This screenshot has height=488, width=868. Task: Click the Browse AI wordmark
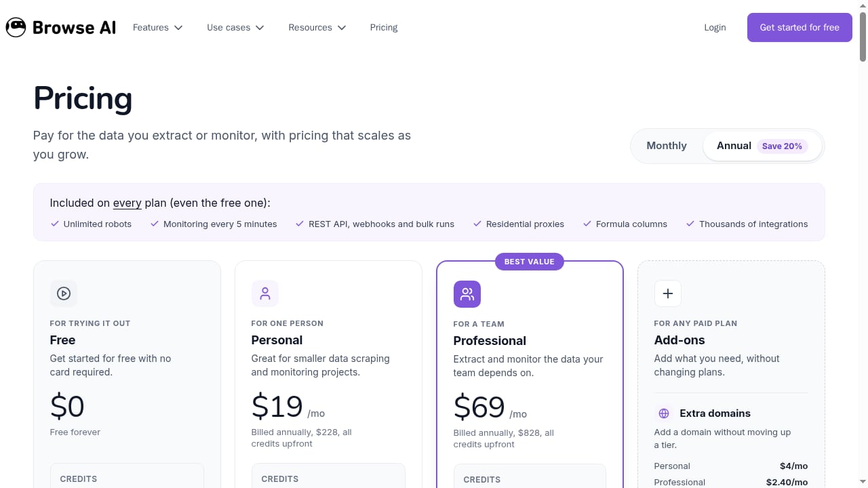click(x=75, y=28)
